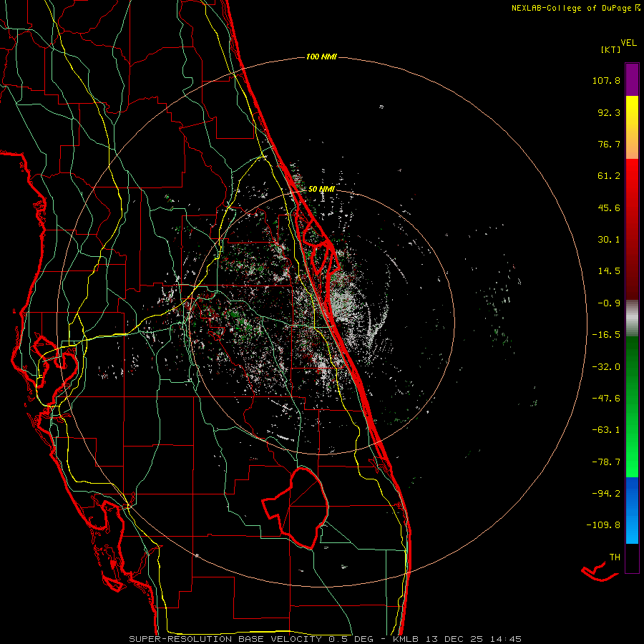This screenshot has width=644, height=644.
Task: Select the 45.6 legend value
Action: point(609,208)
